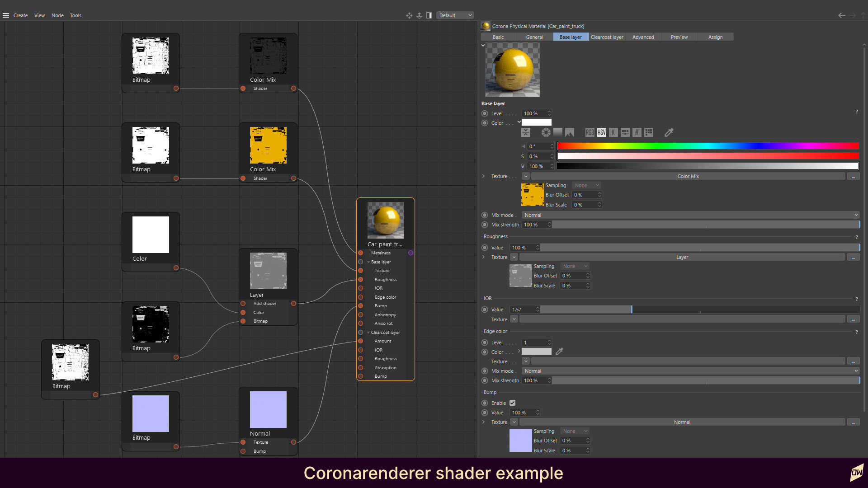This screenshot has width=868, height=488.
Task: Open the Base layer Mix mode dropdown
Action: [691, 215]
